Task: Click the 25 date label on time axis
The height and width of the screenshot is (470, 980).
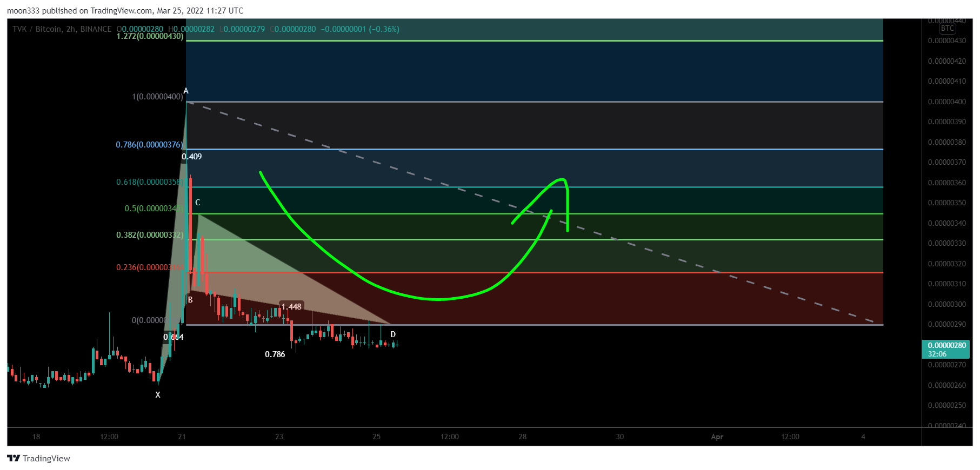Action: coord(377,437)
